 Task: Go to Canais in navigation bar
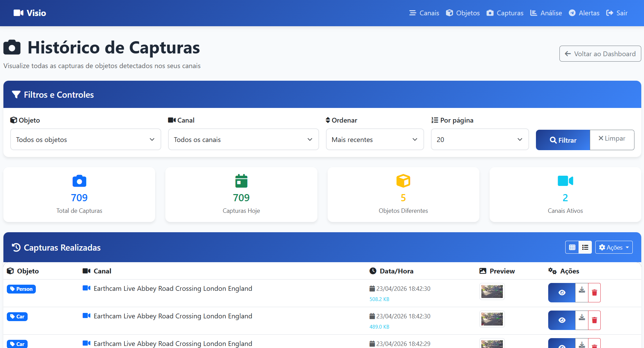point(424,13)
